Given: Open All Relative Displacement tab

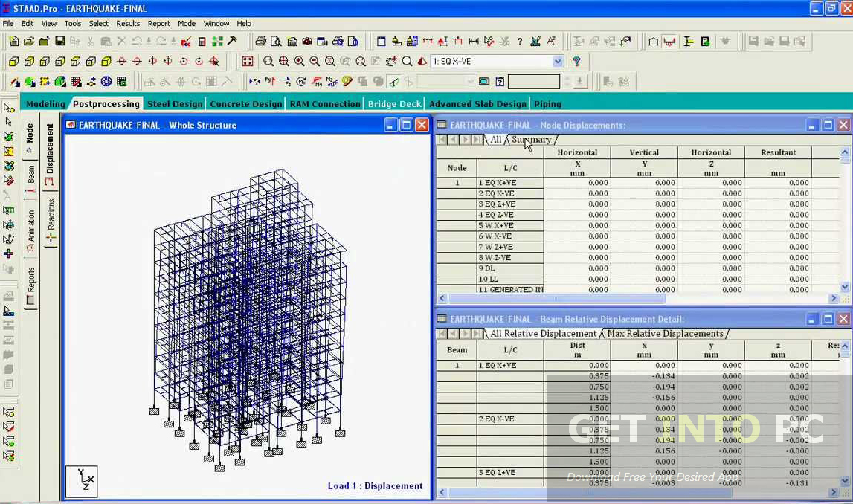Looking at the screenshot, I should [x=543, y=334].
